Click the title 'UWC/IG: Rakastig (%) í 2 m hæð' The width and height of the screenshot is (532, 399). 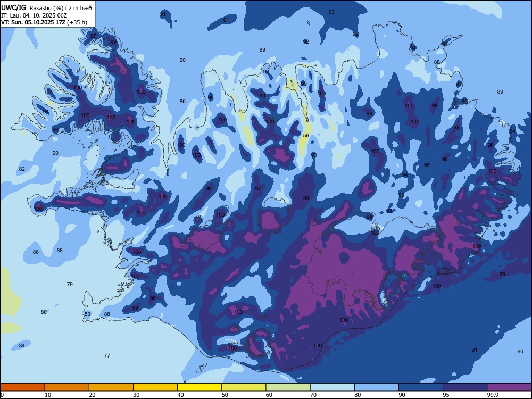46,7
